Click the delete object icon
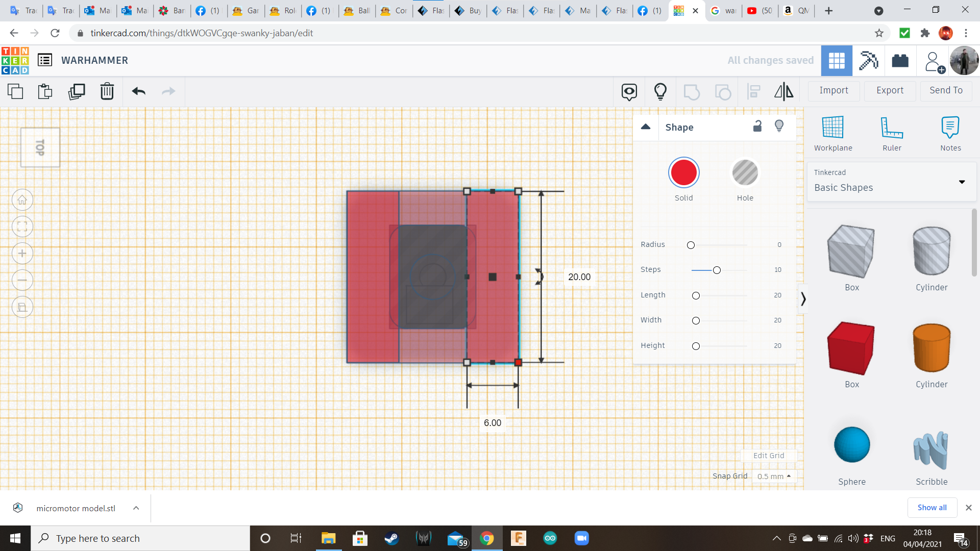Viewport: 980px width, 551px height. (107, 91)
